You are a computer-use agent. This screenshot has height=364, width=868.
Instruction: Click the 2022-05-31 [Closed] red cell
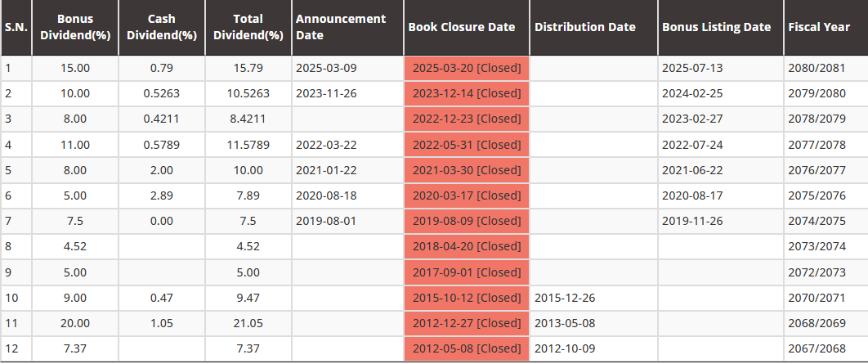pos(467,145)
